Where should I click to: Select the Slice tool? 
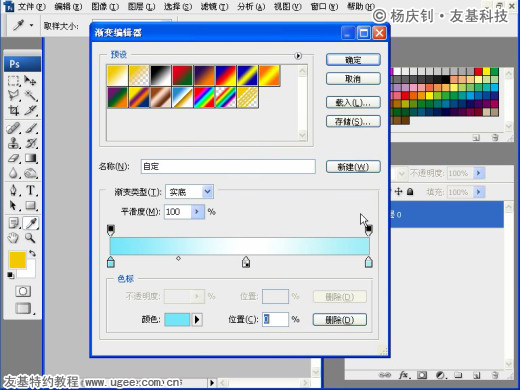pos(30,110)
